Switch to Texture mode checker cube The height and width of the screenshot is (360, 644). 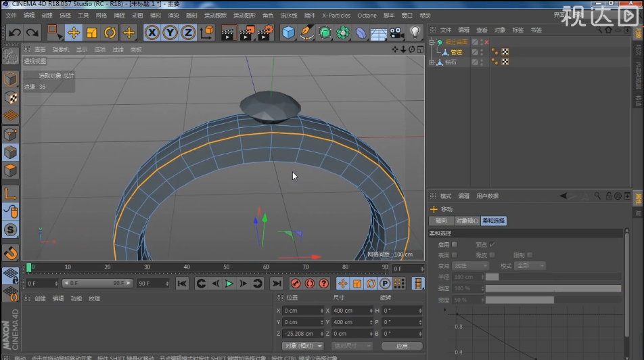[10, 98]
